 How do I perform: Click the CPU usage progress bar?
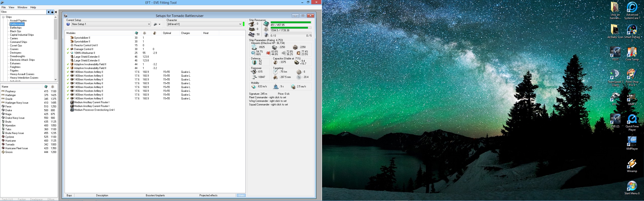pos(291,22)
